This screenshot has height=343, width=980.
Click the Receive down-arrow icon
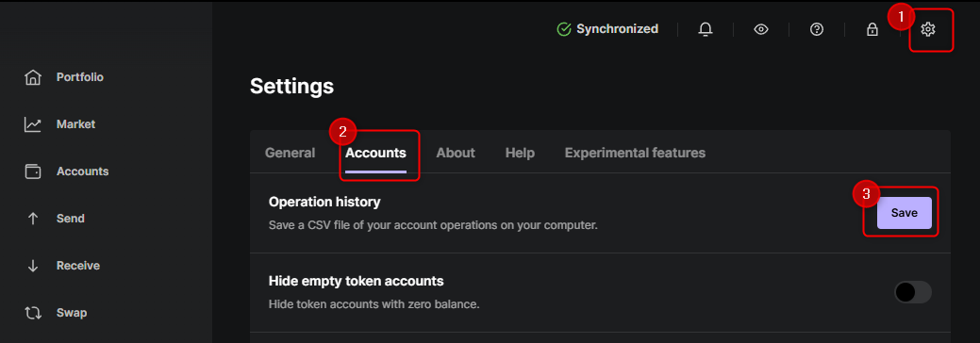[x=32, y=266]
